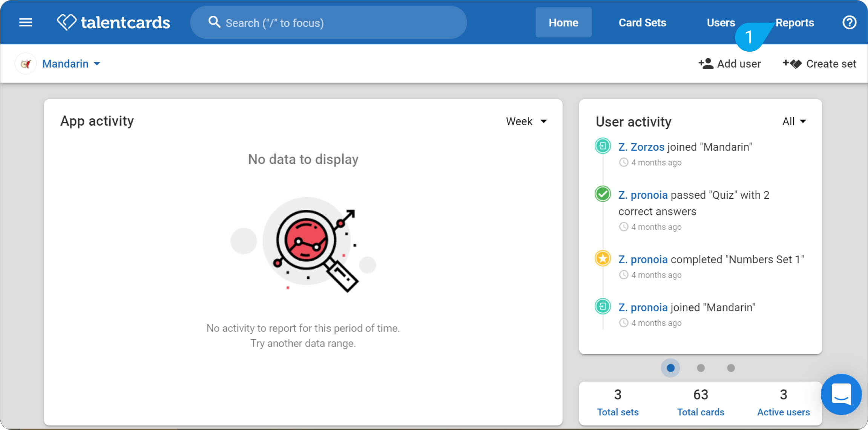
Task: Open the All user activity filter
Action: click(794, 121)
